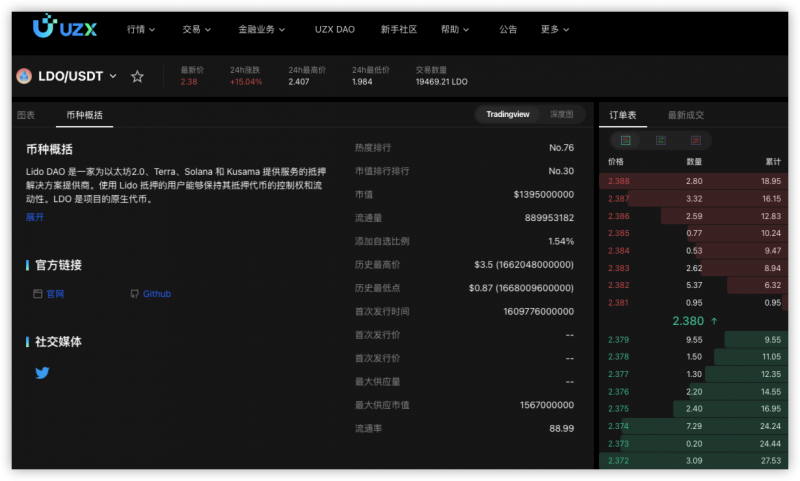Click the sell order at price 2.383
Viewport: 800px width, 481px height.
coord(694,268)
